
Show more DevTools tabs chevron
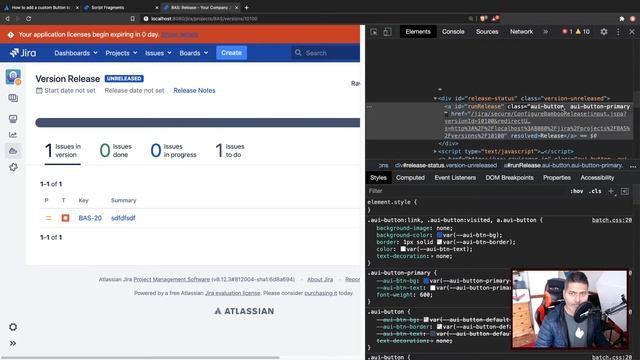[x=545, y=32]
